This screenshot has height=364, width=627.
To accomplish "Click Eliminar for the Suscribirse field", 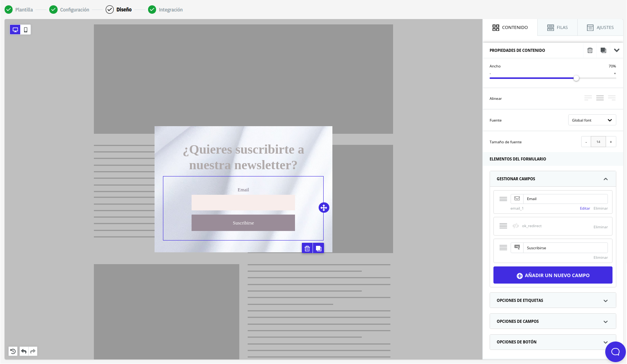I will tap(600, 258).
